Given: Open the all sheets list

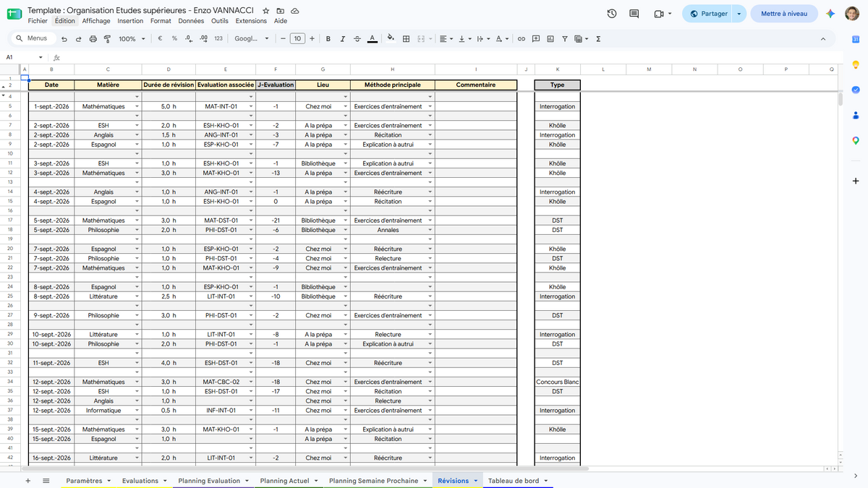Looking at the screenshot, I should (46, 481).
